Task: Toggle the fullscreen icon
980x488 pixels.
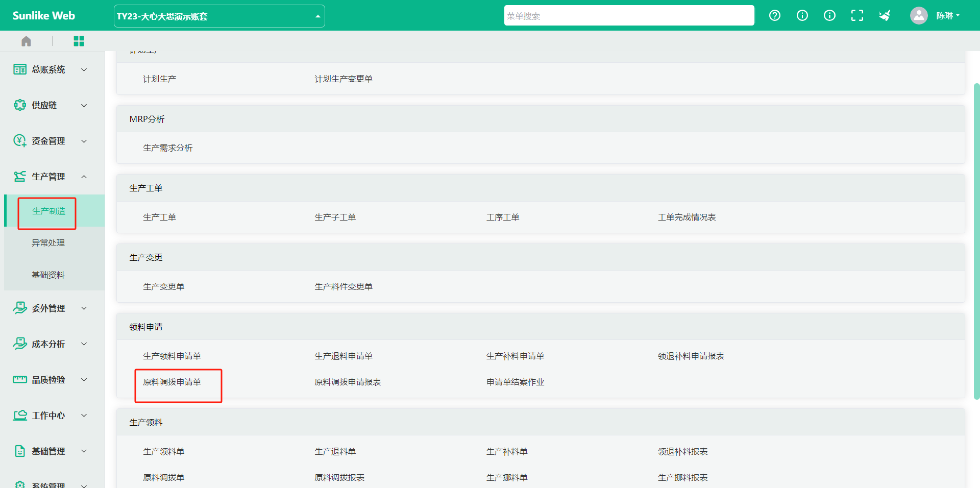Action: coord(857,15)
